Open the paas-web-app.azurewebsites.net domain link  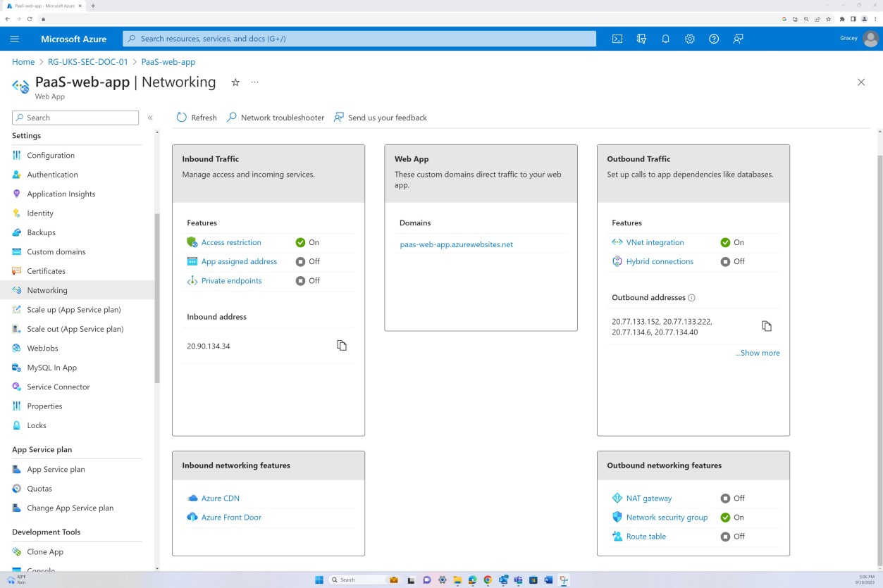457,244
